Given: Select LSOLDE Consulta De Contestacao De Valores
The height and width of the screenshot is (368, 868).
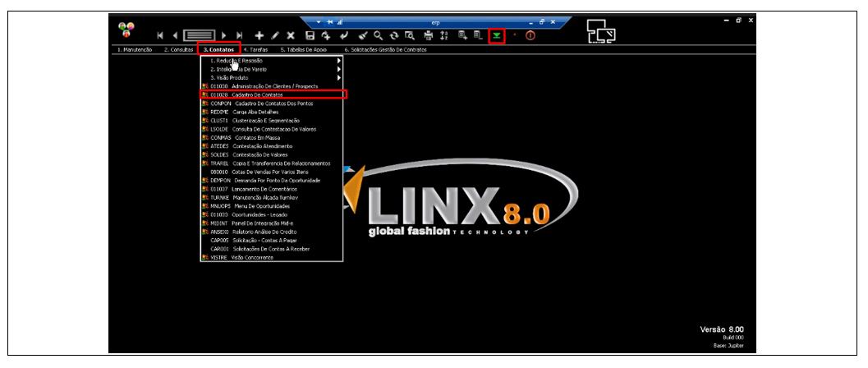Looking at the screenshot, I should pyautogui.click(x=271, y=129).
